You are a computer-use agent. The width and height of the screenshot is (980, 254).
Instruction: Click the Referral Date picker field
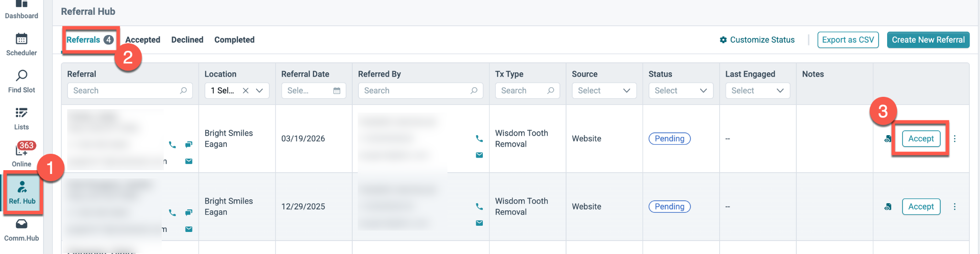pyautogui.click(x=313, y=91)
